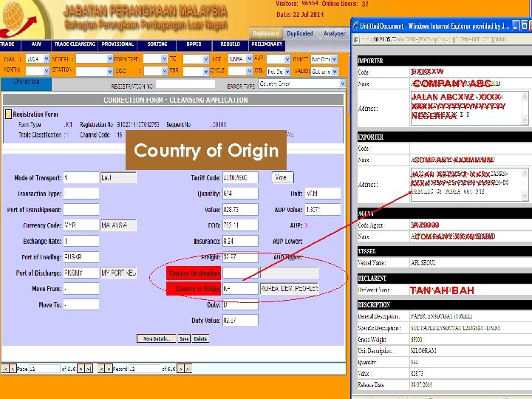This screenshot has height=399, width=532.
Task: Click the Page number field
Action: 44,369
